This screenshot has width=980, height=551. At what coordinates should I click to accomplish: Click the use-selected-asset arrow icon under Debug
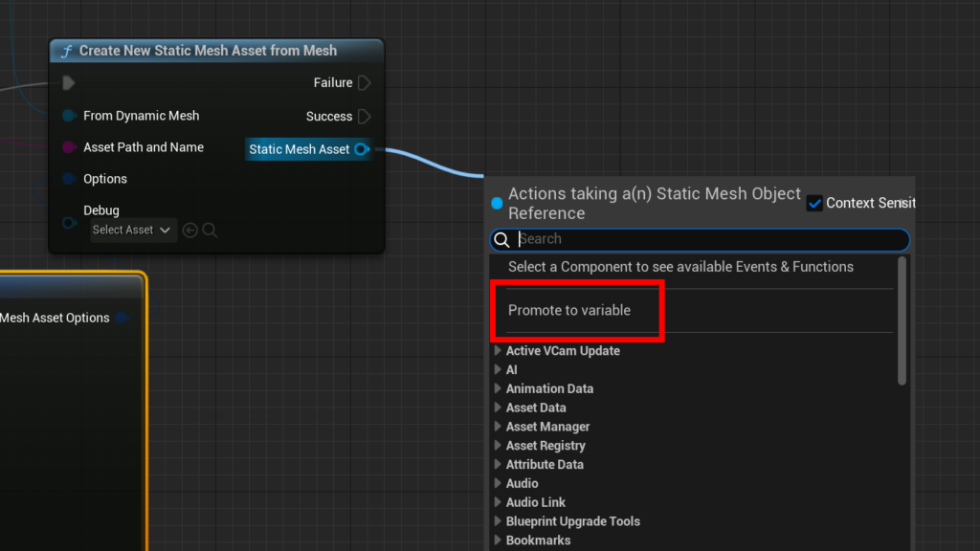point(190,231)
